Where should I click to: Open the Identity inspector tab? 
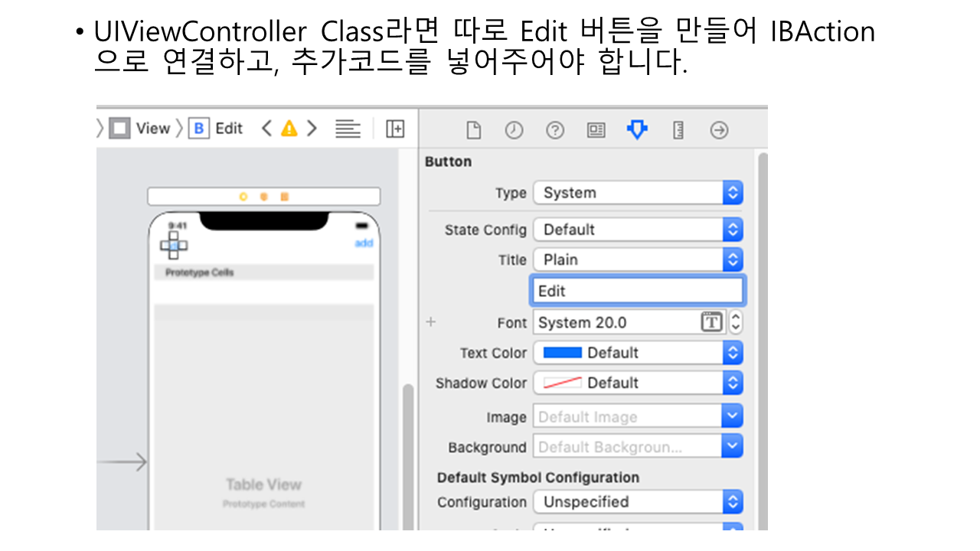coord(596,131)
